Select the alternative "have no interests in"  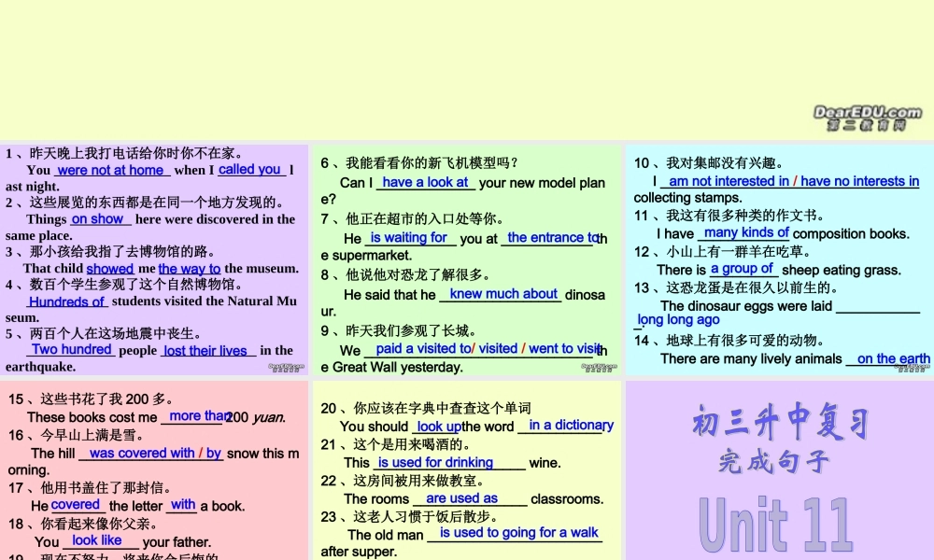click(x=859, y=181)
